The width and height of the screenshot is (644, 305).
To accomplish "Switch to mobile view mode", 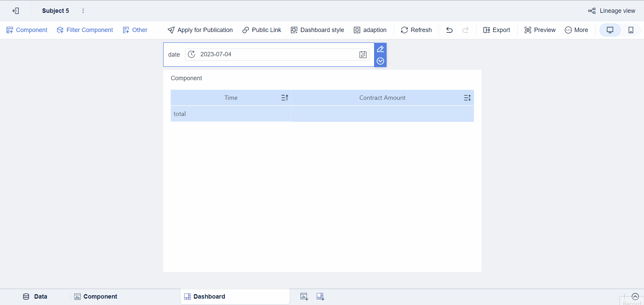I will [x=631, y=30].
